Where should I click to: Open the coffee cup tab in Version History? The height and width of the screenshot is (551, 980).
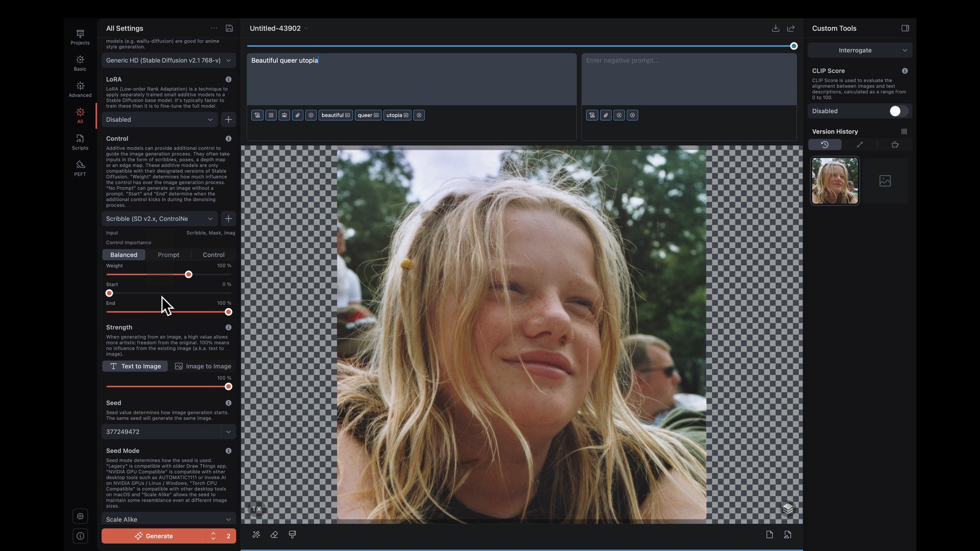[895, 145]
